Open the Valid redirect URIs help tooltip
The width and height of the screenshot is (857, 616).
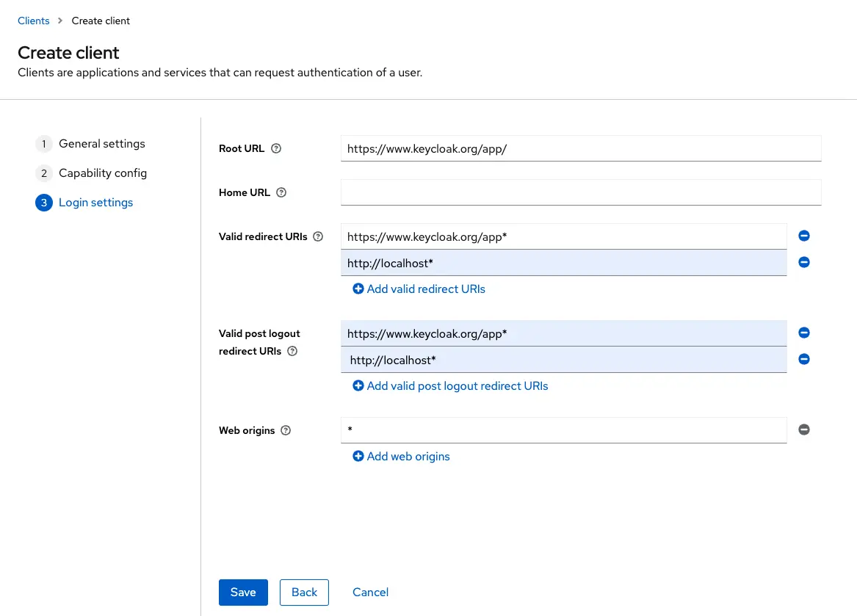click(318, 236)
